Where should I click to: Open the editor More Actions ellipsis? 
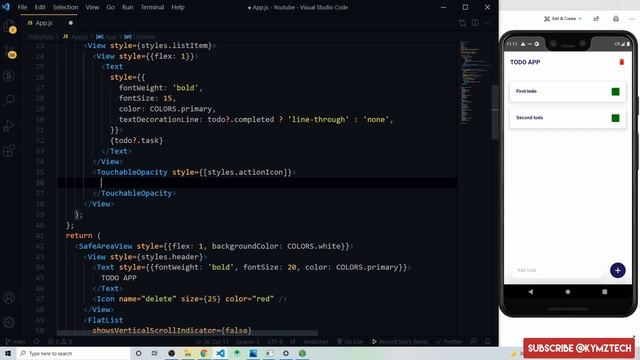pyautogui.click(x=488, y=23)
